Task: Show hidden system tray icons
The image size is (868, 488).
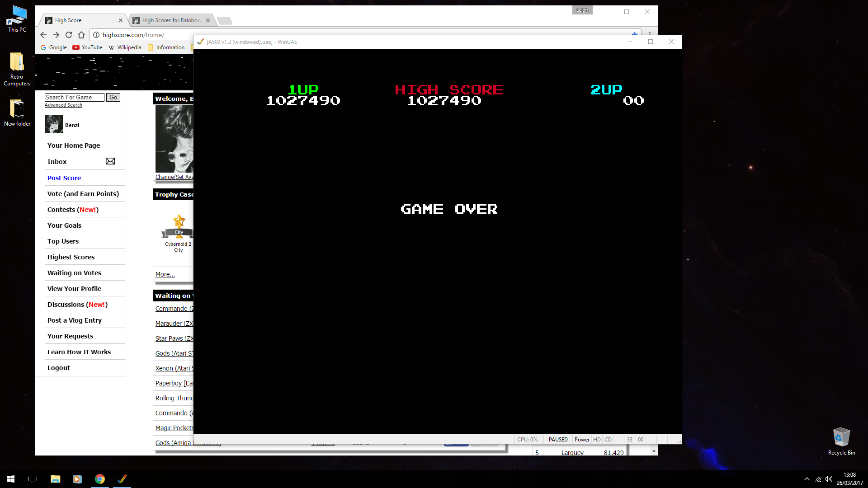Action: tap(807, 479)
